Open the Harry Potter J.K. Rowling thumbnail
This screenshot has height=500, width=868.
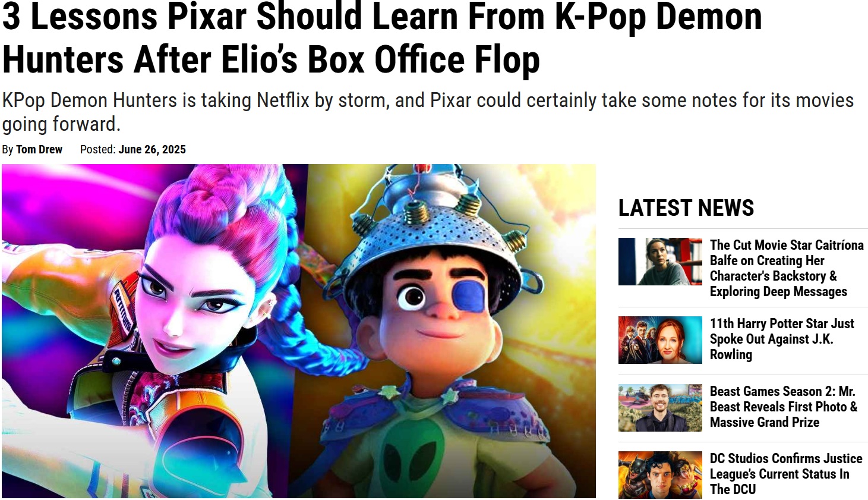pos(660,340)
